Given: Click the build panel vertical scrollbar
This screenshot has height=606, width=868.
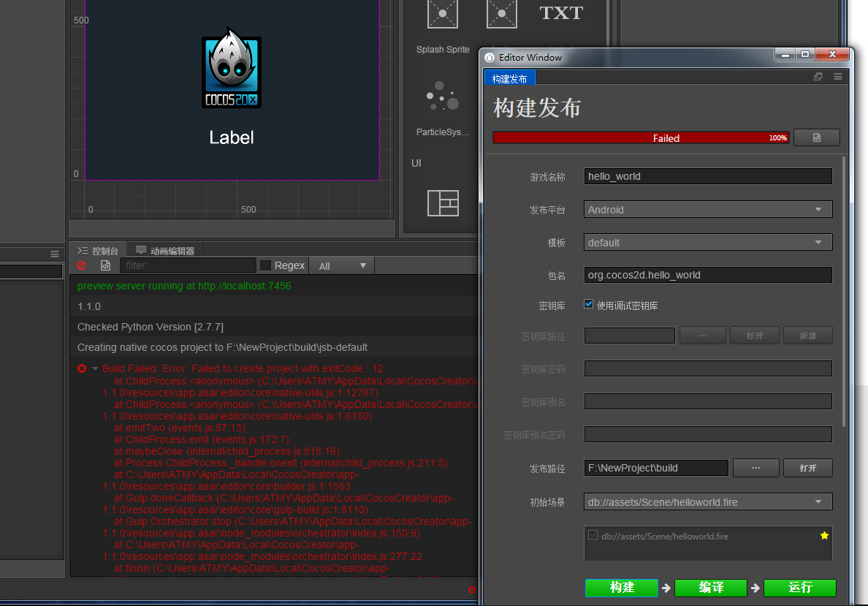Looking at the screenshot, I should pos(844,292).
